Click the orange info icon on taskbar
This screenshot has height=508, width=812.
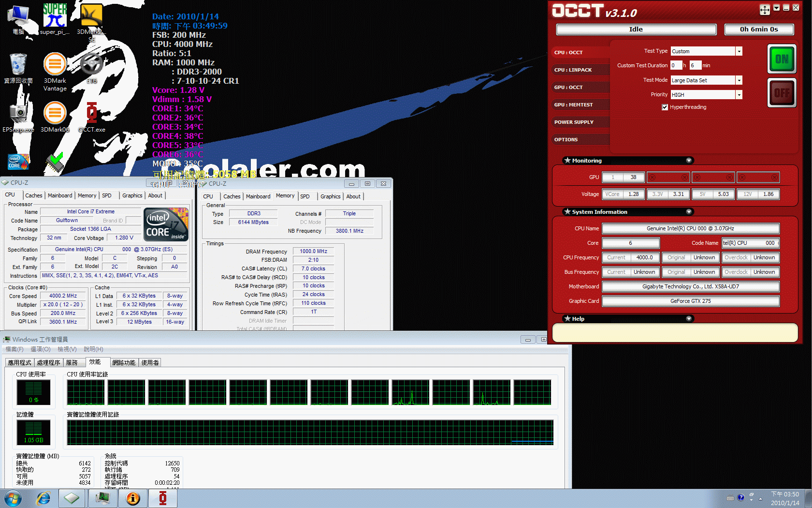tap(132, 498)
